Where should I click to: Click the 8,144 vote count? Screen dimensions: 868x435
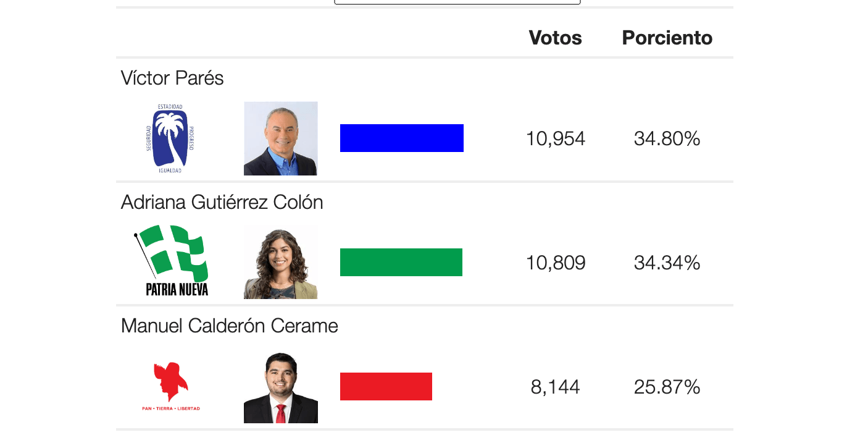(555, 387)
